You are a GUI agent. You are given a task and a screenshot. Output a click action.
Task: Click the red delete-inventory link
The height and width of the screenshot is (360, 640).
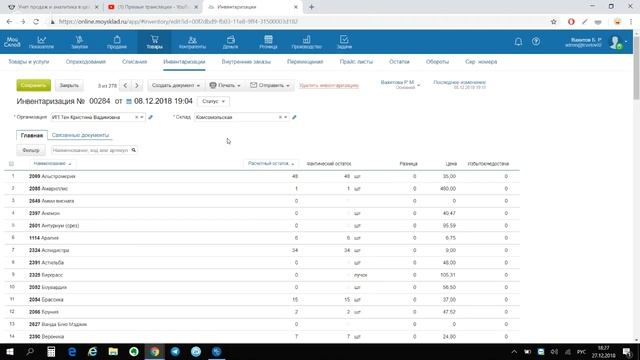point(329,85)
